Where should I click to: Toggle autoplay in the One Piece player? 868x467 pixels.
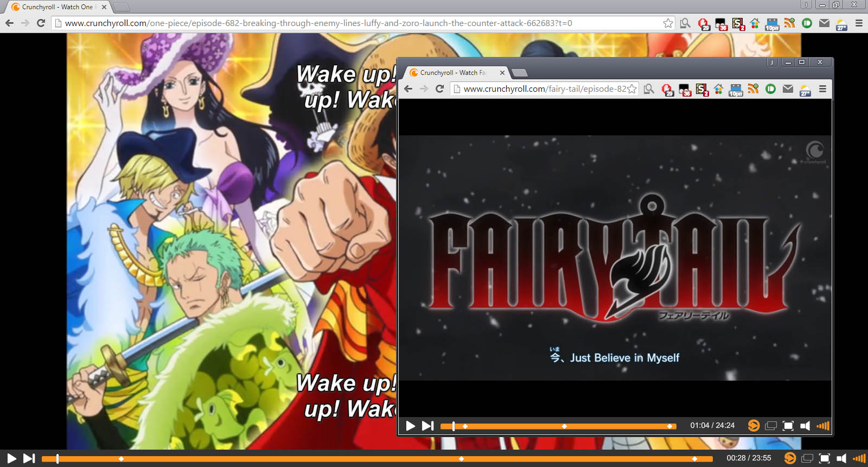click(x=790, y=458)
